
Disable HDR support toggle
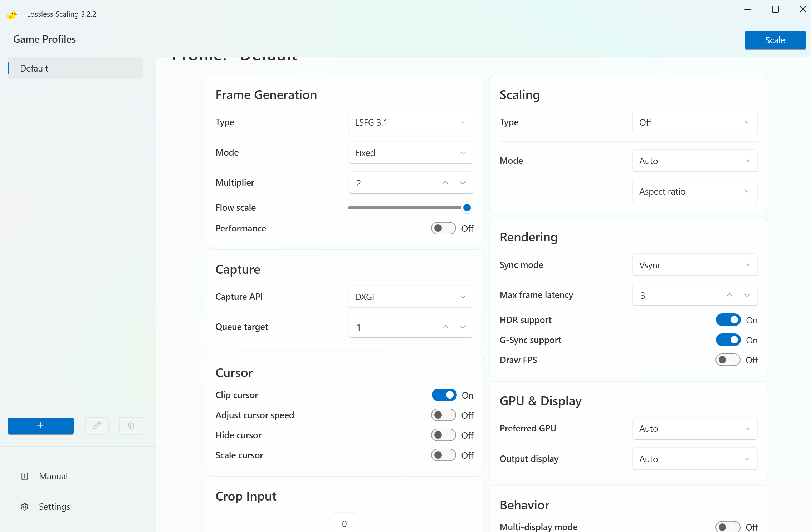coord(728,320)
